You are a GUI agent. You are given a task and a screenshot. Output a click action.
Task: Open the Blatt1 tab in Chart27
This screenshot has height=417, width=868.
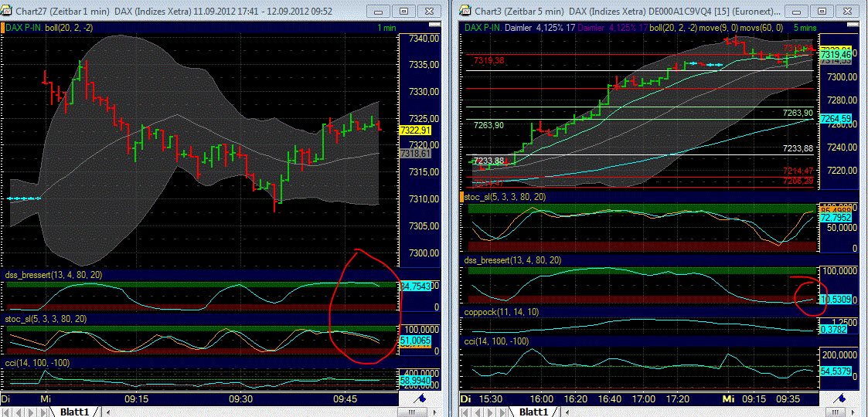pyautogui.click(x=74, y=412)
